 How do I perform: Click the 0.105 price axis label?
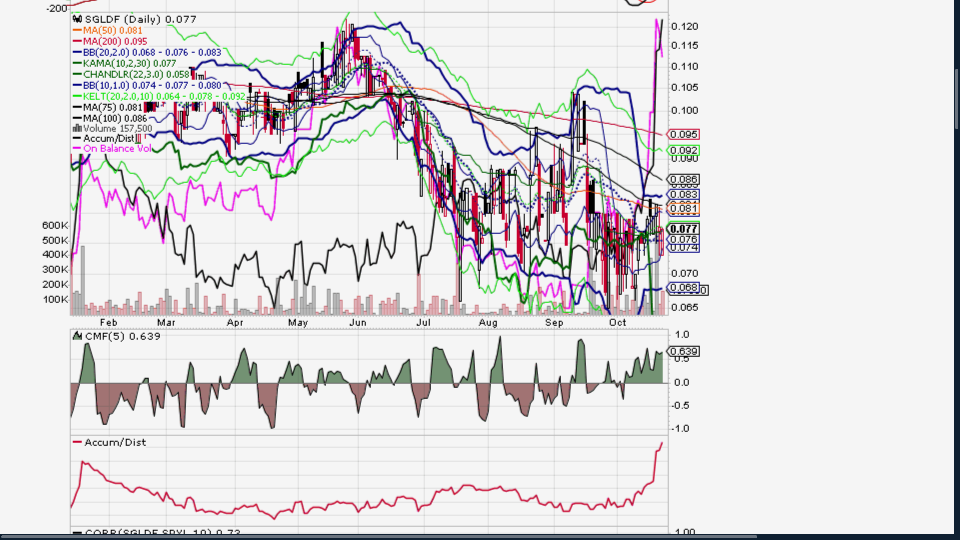point(684,88)
